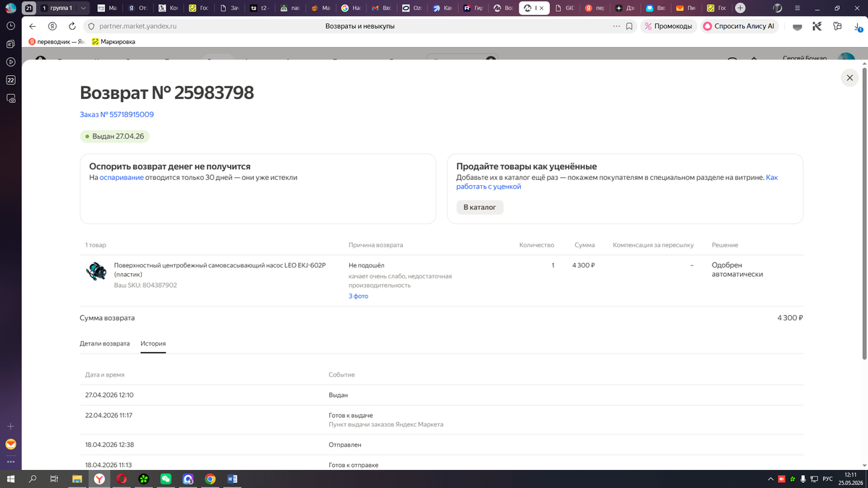
Task: Click the 'Выдан 27.04.26' status badge
Action: [114, 136]
